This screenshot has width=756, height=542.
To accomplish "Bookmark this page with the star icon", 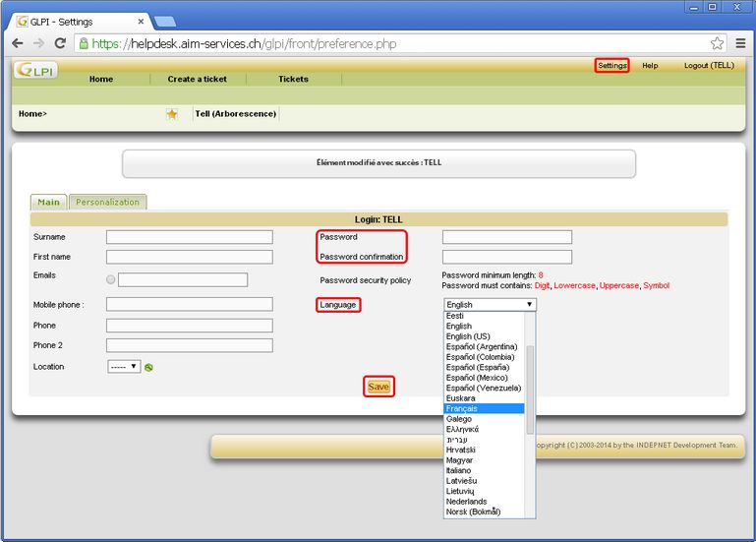I will pos(717,43).
